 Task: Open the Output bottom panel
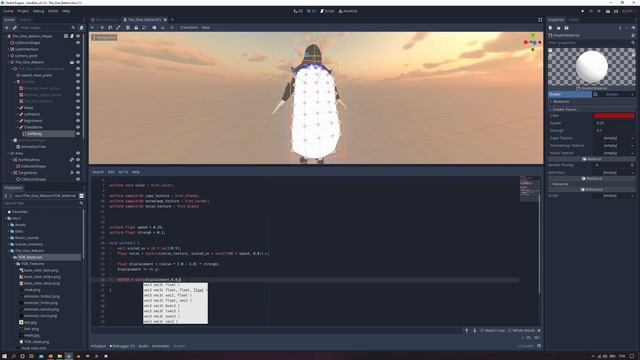[x=98, y=346]
